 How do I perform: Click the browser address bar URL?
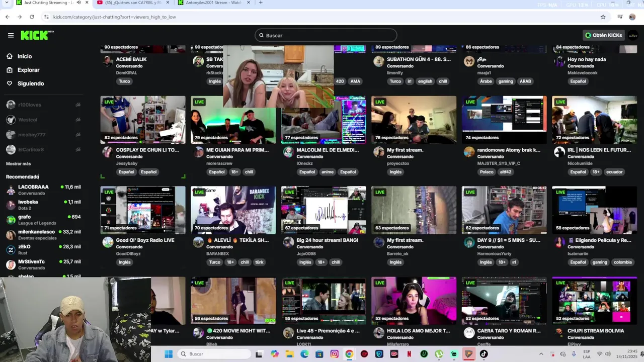click(x=114, y=17)
